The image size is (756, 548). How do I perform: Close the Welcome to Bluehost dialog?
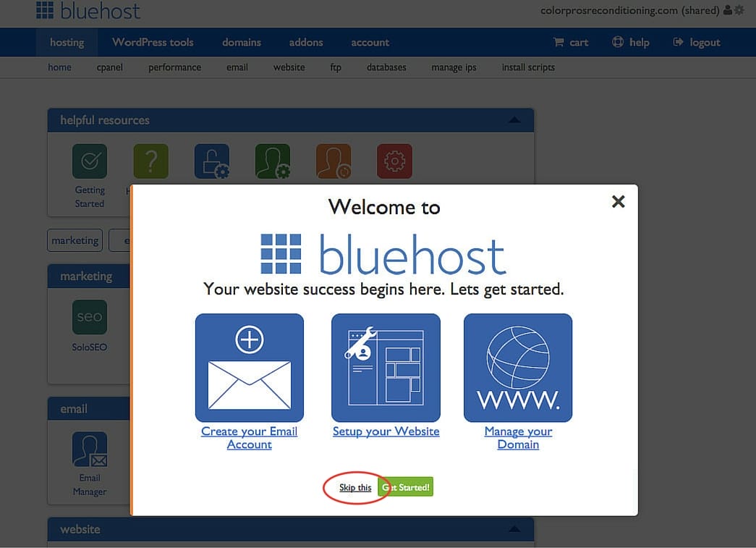click(618, 202)
